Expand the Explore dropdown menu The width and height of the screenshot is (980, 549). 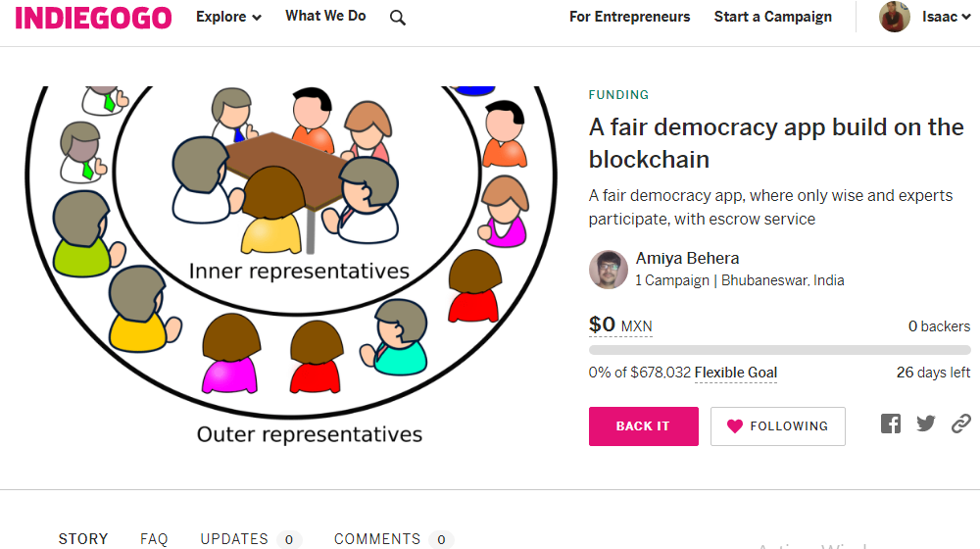(228, 17)
